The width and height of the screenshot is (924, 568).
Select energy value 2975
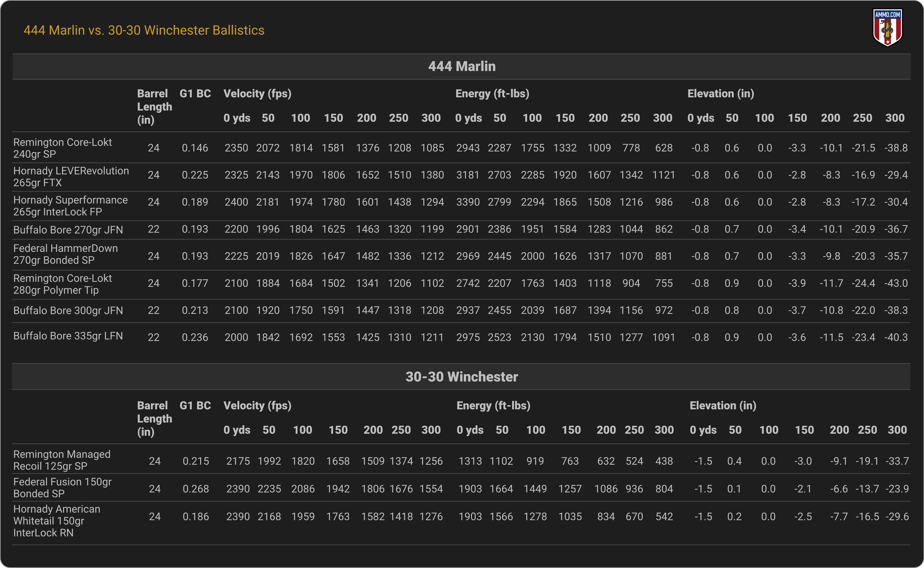468,337
